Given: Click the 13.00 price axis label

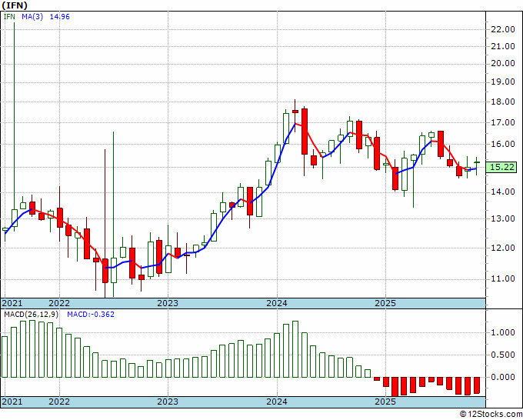Looking at the screenshot, I should 503,218.
